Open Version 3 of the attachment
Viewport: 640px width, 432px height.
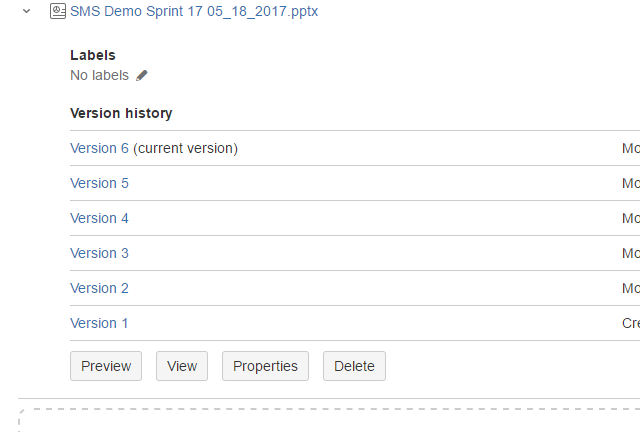coord(99,254)
